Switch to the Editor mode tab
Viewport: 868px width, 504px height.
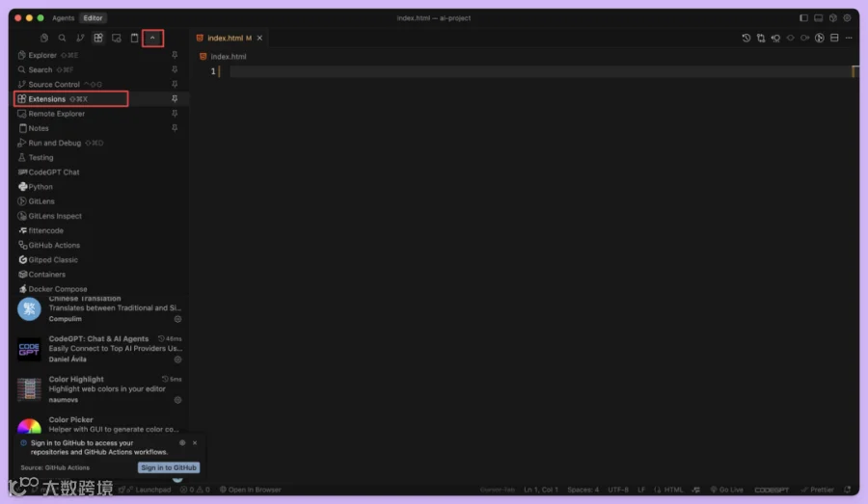coord(93,18)
